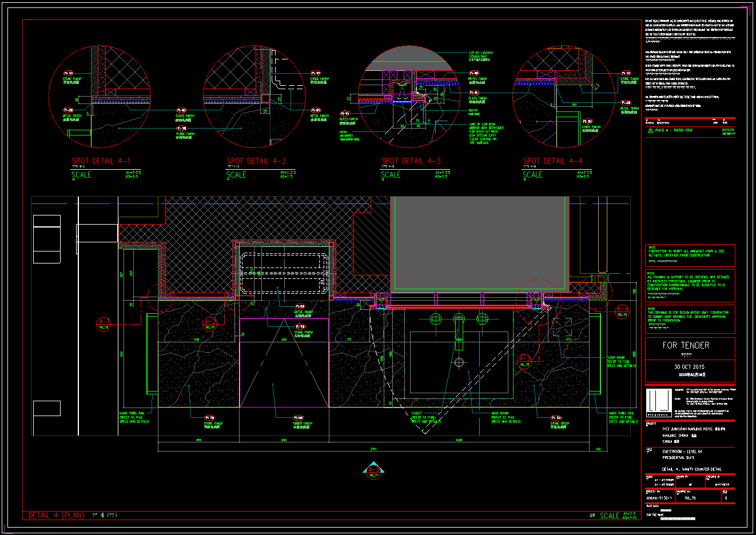756x535 pixels.
Task: Select the WASH BASIN annotation
Action: tap(506, 417)
